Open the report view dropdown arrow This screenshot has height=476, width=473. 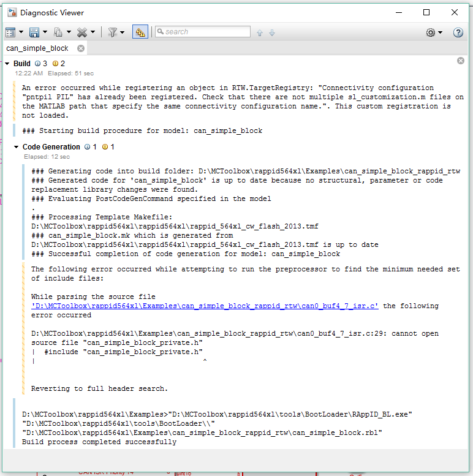point(21,32)
